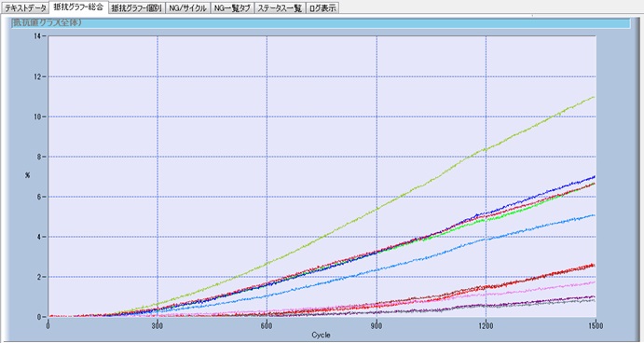Screen dimensions: 644x343
Task: Click the Cycle axis label
Action: pos(321,336)
